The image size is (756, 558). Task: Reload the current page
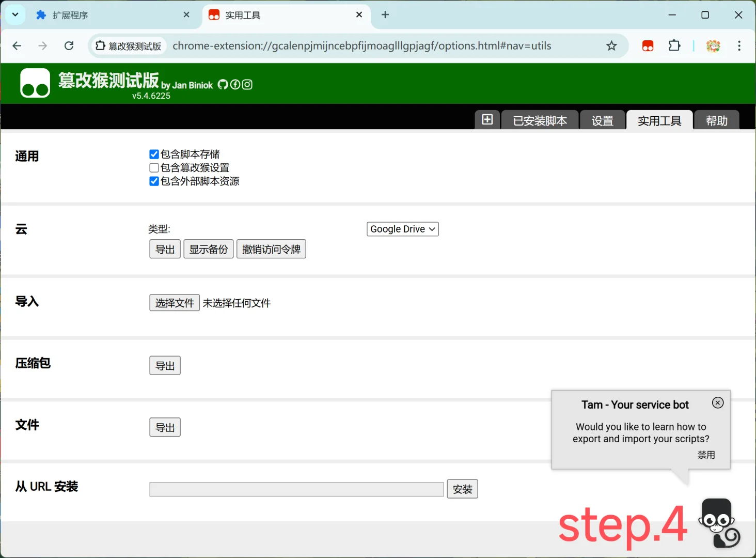click(69, 46)
